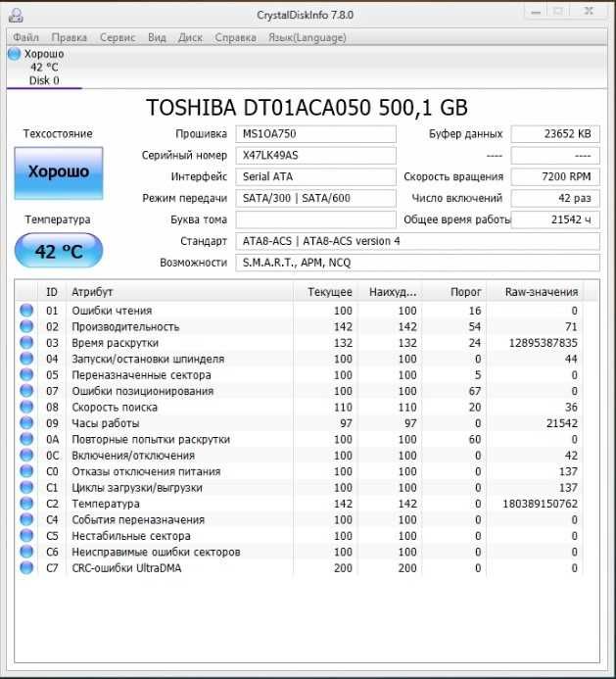Viewport: 616px width, 679px height.
Task: Click status orb for Часы работы
Action: coord(26,422)
